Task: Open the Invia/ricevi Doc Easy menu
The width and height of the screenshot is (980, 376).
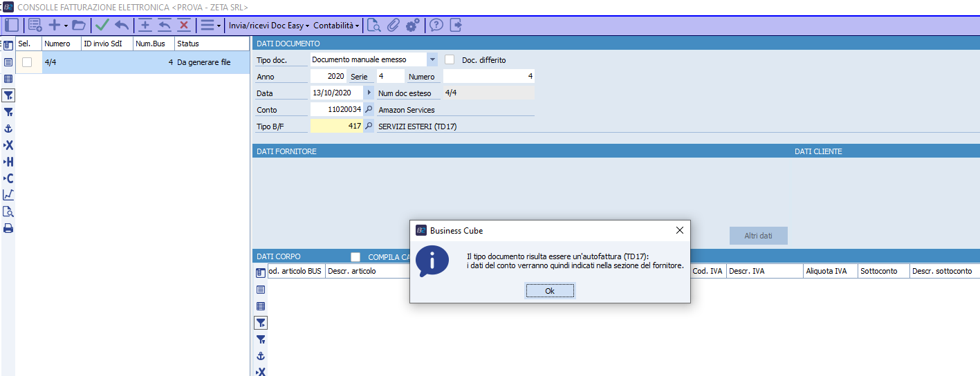Action: pos(268,26)
